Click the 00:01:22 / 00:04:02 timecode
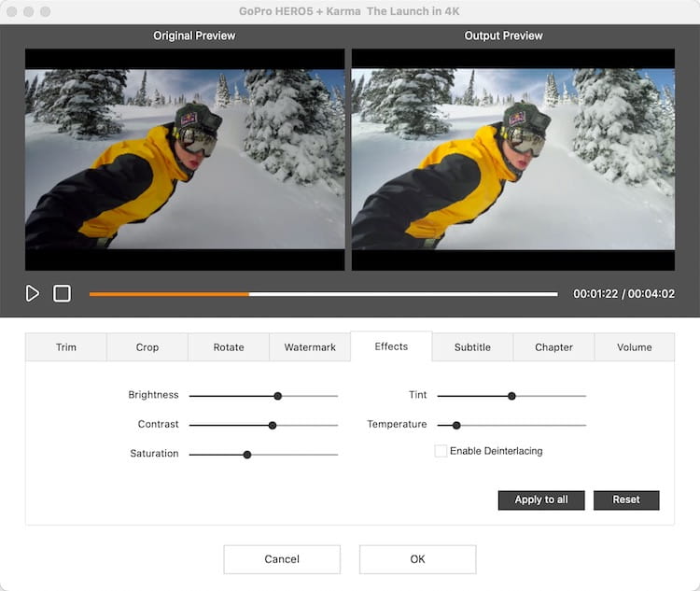This screenshot has height=591, width=700. pos(623,294)
